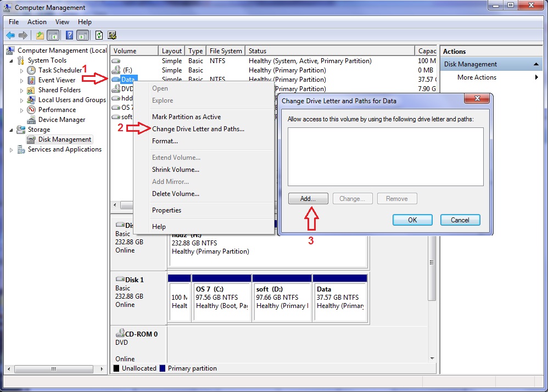Open the Help menu in menu bar
The width and height of the screenshot is (548, 392).
(85, 21)
